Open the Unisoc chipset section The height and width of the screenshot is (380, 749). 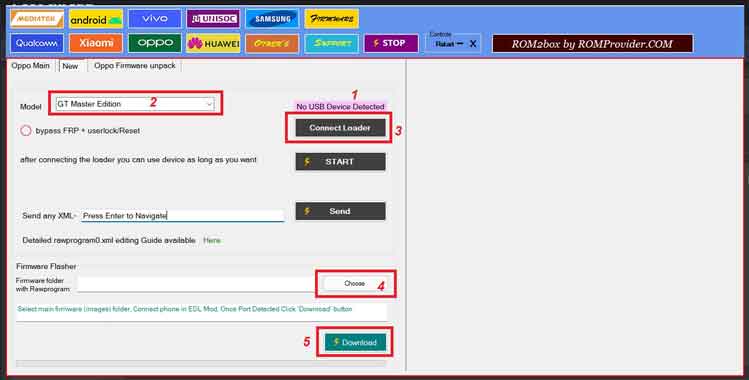[213, 19]
